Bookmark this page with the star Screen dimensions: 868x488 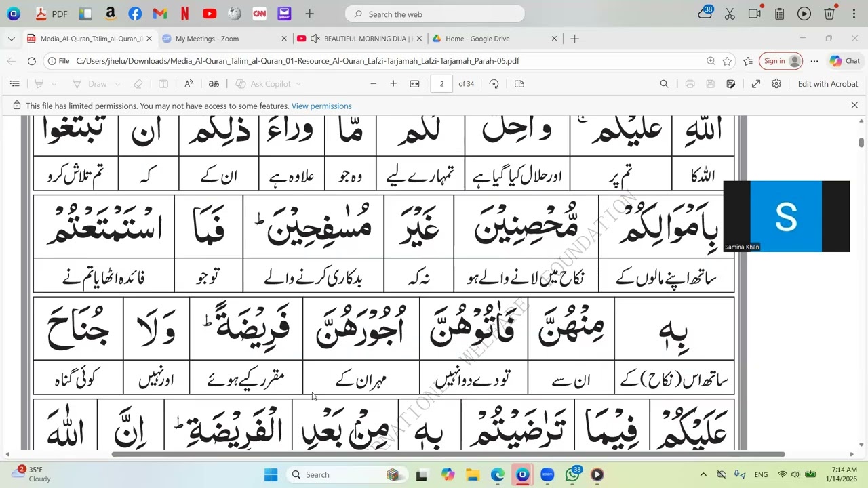coord(727,61)
